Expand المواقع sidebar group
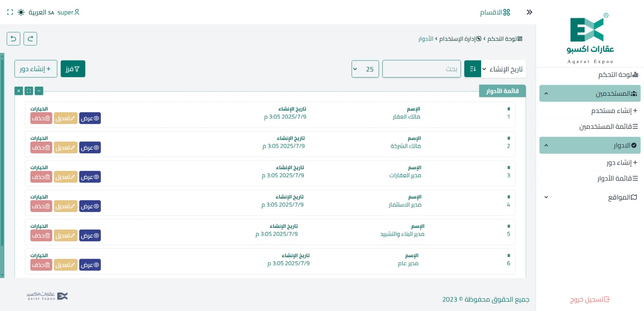The width and height of the screenshot is (644, 311). pyautogui.click(x=590, y=197)
